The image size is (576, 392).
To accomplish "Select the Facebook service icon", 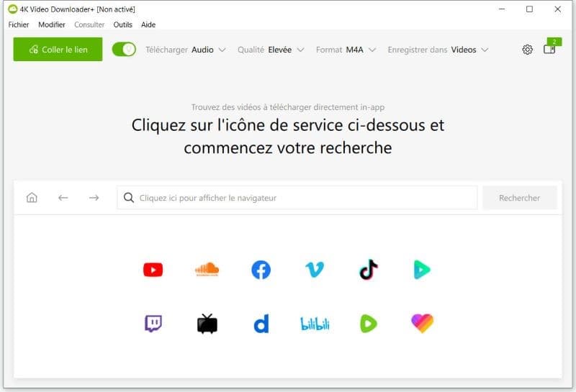I will [x=261, y=270].
